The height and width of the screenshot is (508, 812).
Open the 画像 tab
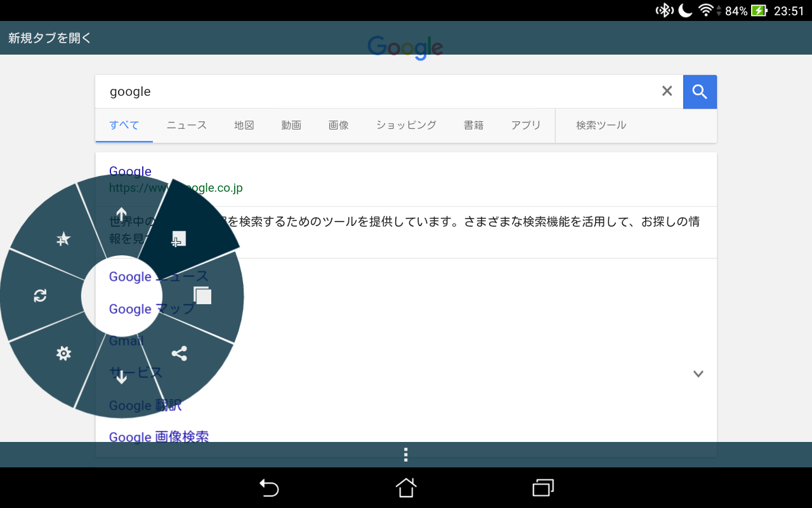tap(339, 125)
